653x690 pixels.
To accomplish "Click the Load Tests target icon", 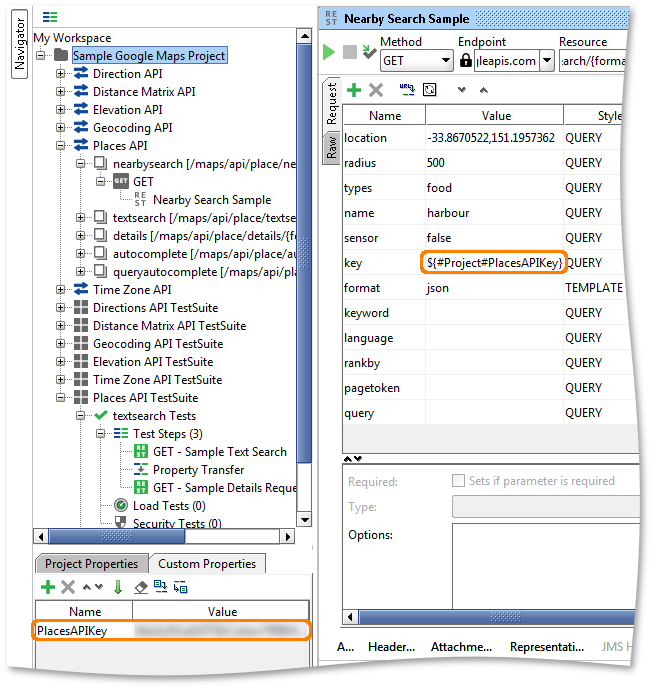I will point(121,505).
